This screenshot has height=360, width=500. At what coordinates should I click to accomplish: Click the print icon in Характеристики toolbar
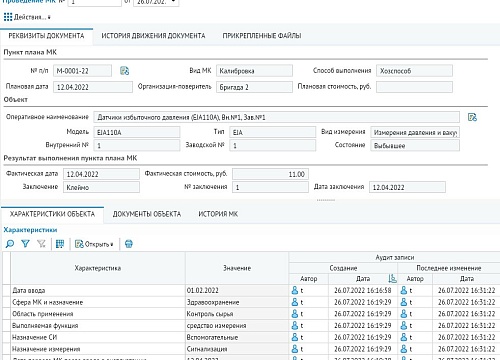pyautogui.click(x=129, y=244)
